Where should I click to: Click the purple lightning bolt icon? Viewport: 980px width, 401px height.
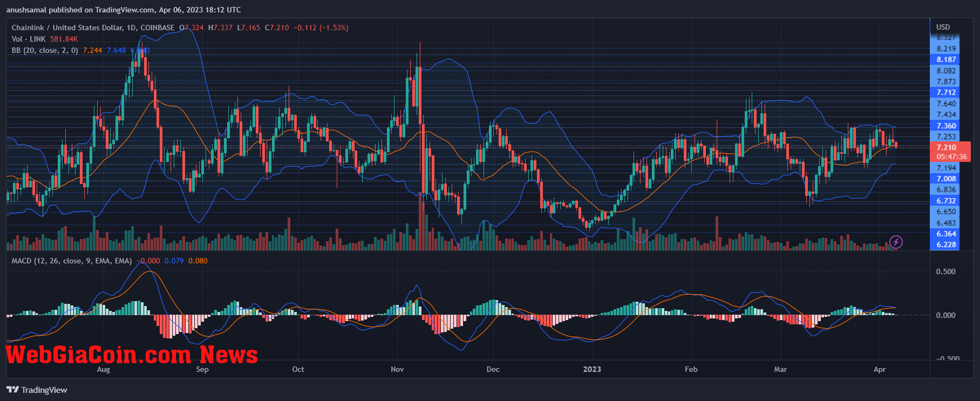click(x=896, y=242)
